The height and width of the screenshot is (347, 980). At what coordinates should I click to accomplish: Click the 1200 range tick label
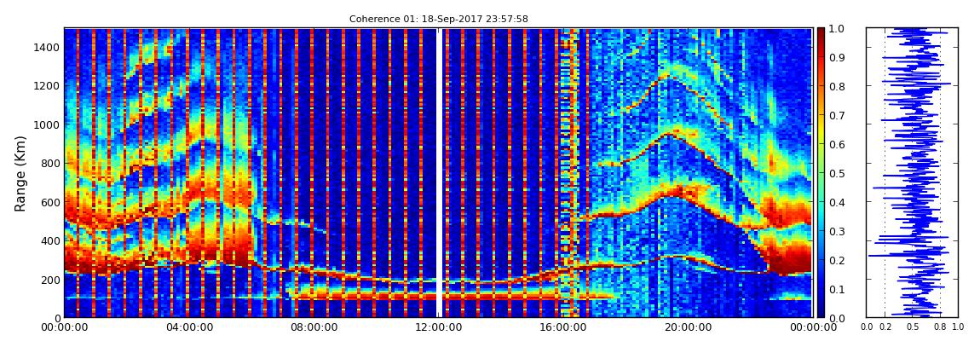[47, 86]
